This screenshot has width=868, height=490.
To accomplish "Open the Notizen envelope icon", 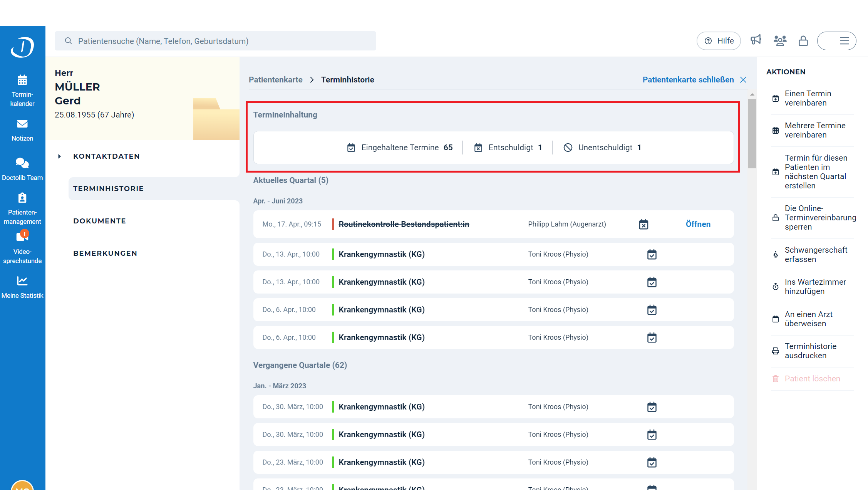I will pos(22,124).
